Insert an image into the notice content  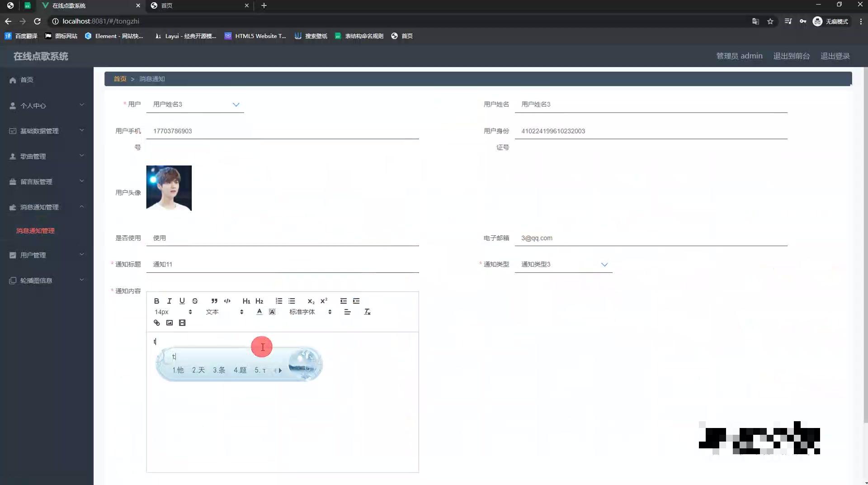[170, 323]
